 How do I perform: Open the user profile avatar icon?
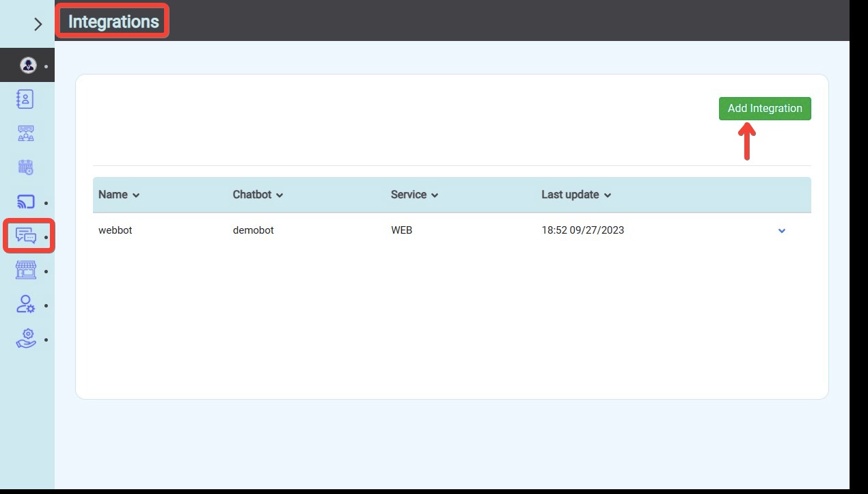click(28, 66)
